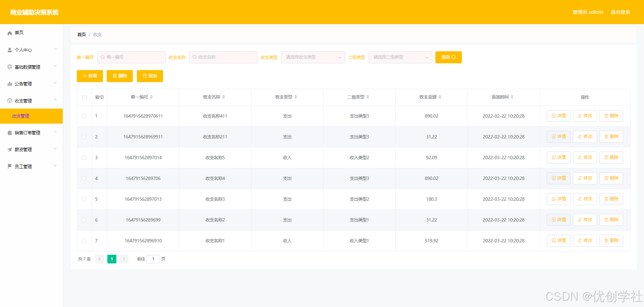Click the 查询 search button
This screenshot has width=644, height=307.
point(448,57)
